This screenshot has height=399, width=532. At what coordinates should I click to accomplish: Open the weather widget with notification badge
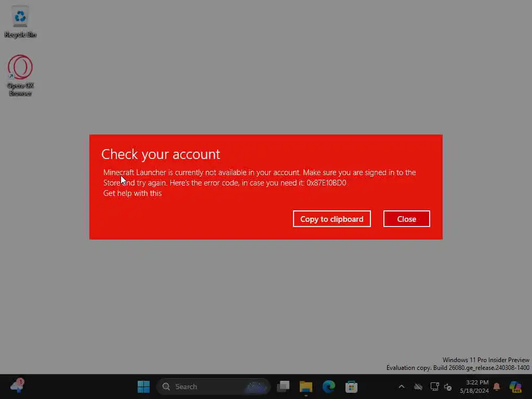pos(17,386)
